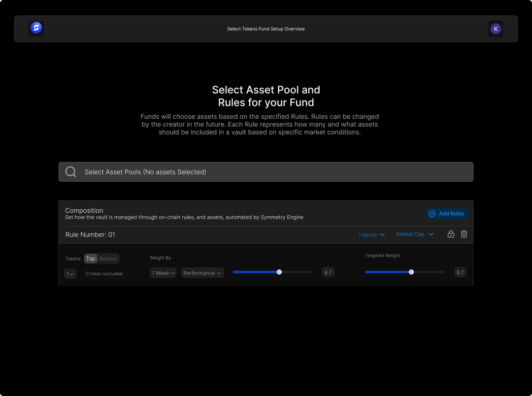
Task: Click the Add Rules button
Action: (446, 214)
